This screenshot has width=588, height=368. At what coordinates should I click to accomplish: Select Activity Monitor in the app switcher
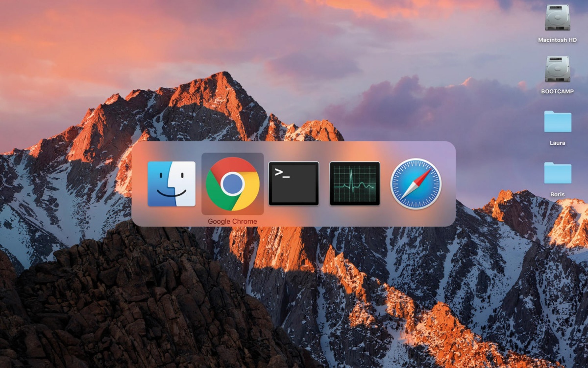coord(355,184)
